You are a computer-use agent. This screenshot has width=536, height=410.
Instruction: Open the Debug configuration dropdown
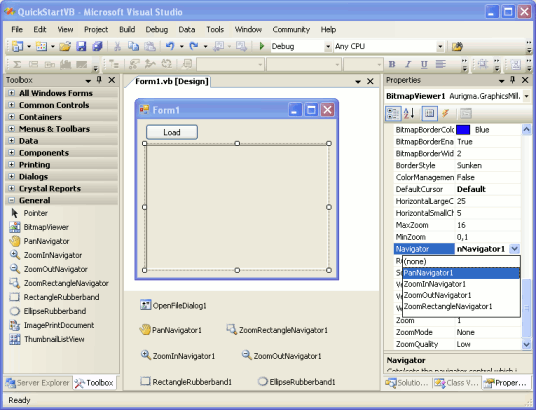point(328,46)
